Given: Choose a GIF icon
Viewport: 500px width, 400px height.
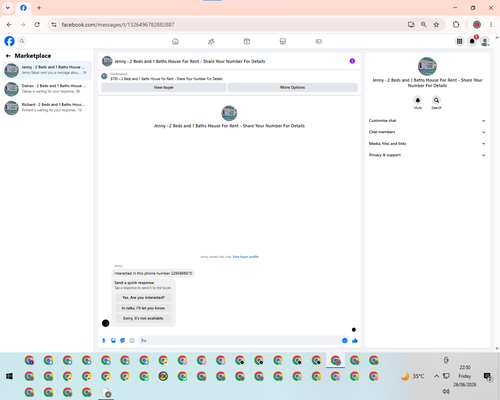Looking at the screenshot, I should click(x=132, y=340).
